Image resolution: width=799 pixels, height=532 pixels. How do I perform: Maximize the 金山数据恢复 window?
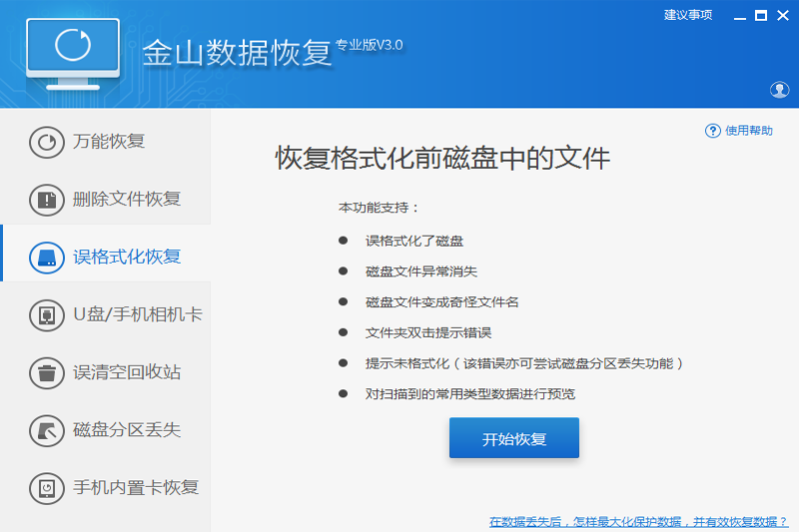[x=761, y=16]
